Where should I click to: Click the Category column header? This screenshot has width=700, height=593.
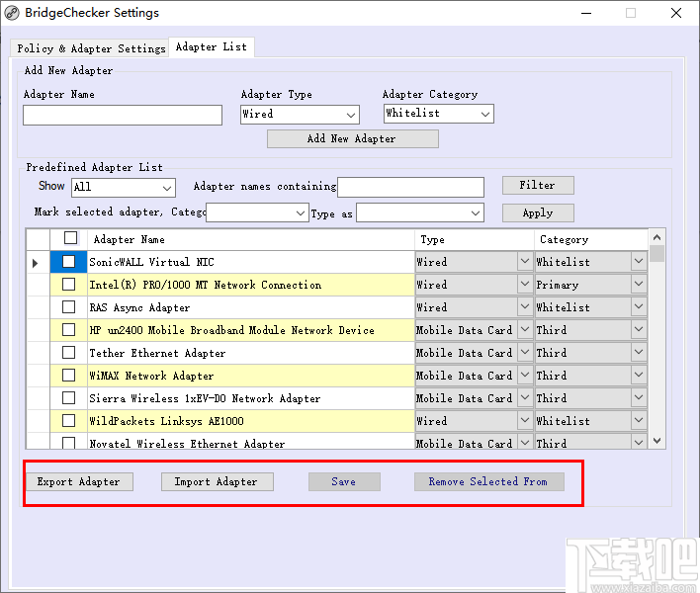click(591, 239)
